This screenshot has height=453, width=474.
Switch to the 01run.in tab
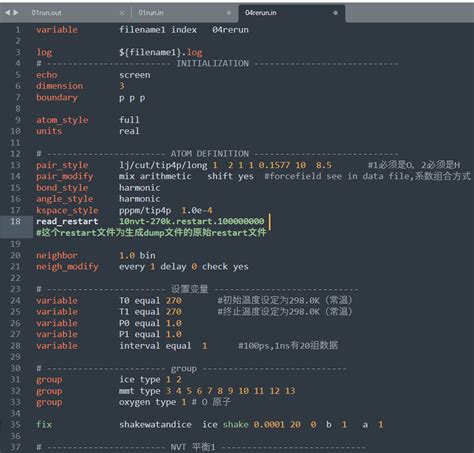[x=151, y=13]
